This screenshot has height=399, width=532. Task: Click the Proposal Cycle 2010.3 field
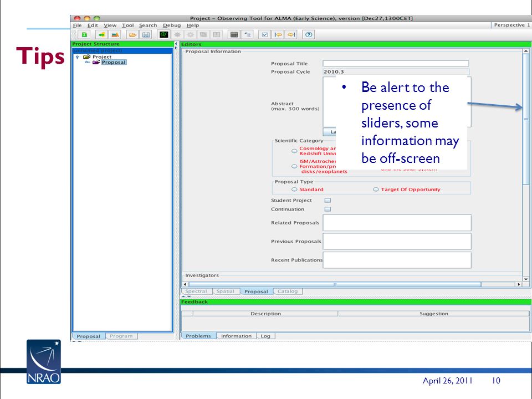396,71
